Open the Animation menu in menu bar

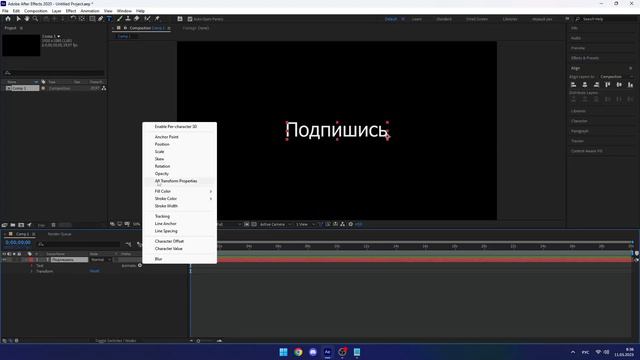coord(90,11)
